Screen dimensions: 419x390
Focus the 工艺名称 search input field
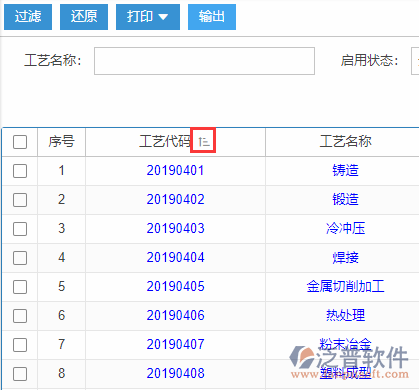coord(204,61)
